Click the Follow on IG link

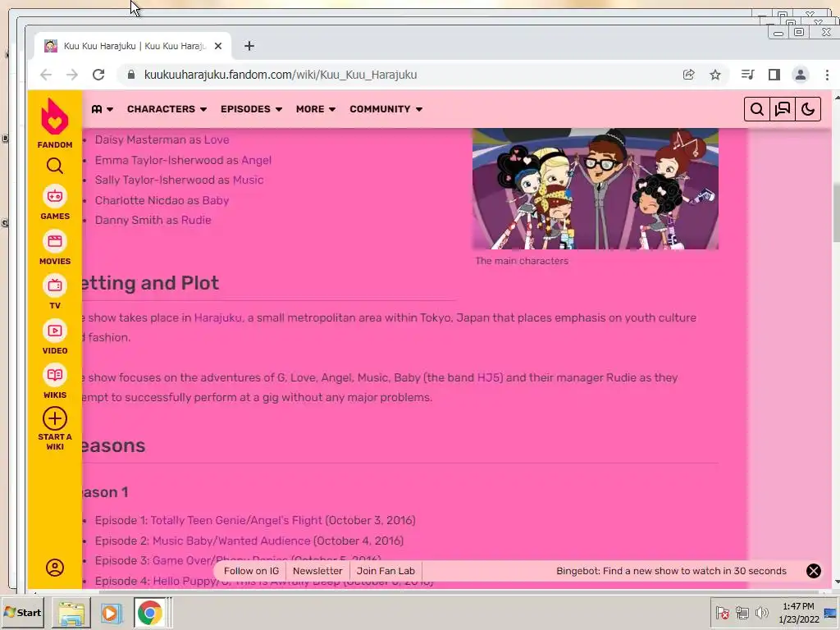[x=251, y=571]
